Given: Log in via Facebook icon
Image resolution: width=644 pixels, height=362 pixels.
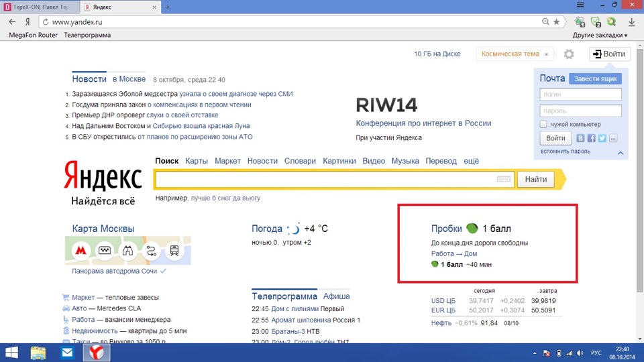Looking at the screenshot, I should [x=592, y=138].
